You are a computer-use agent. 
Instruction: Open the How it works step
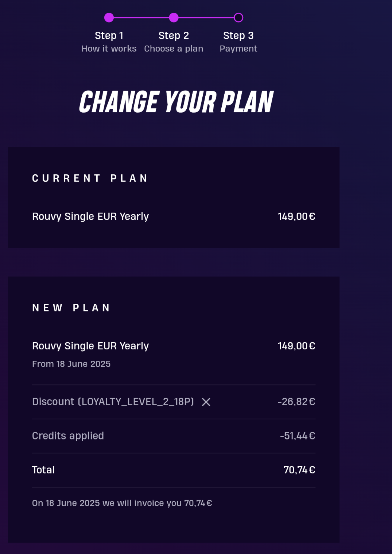pos(109,49)
